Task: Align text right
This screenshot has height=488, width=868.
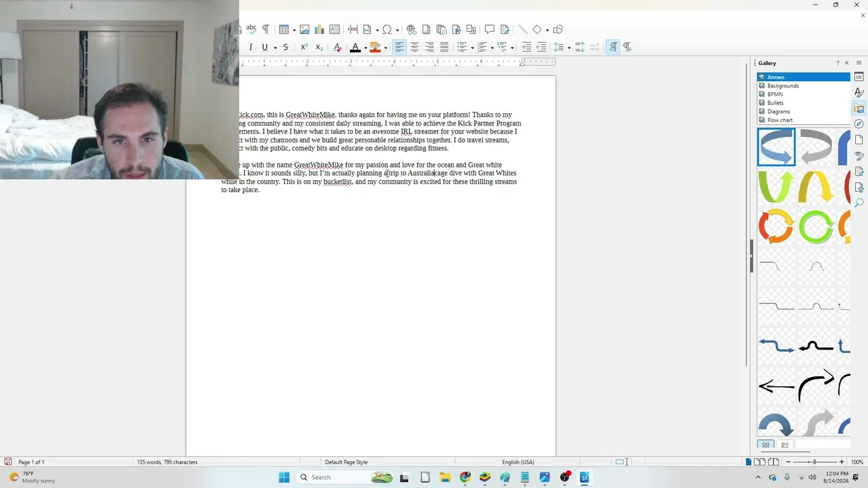Action: (x=429, y=47)
